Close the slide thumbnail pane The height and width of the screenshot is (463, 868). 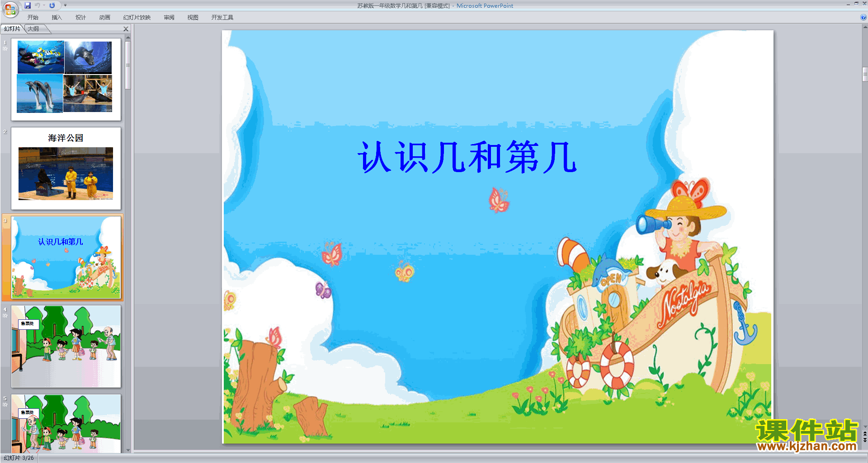coord(126,29)
